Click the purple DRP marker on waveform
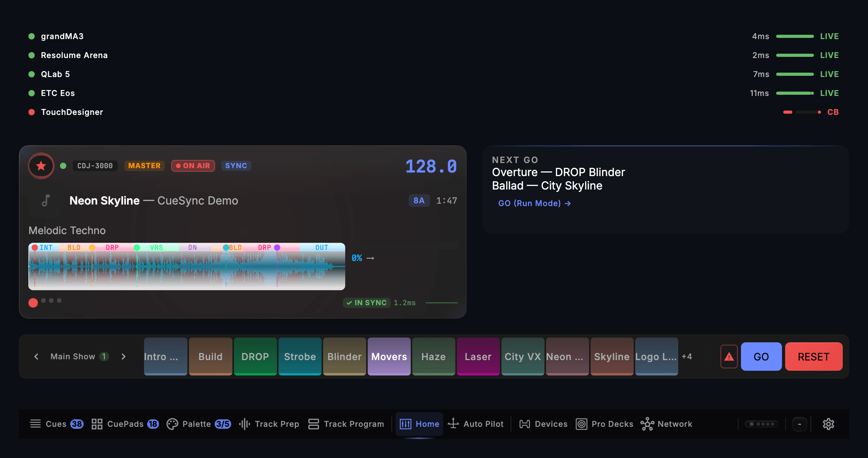 click(x=277, y=248)
